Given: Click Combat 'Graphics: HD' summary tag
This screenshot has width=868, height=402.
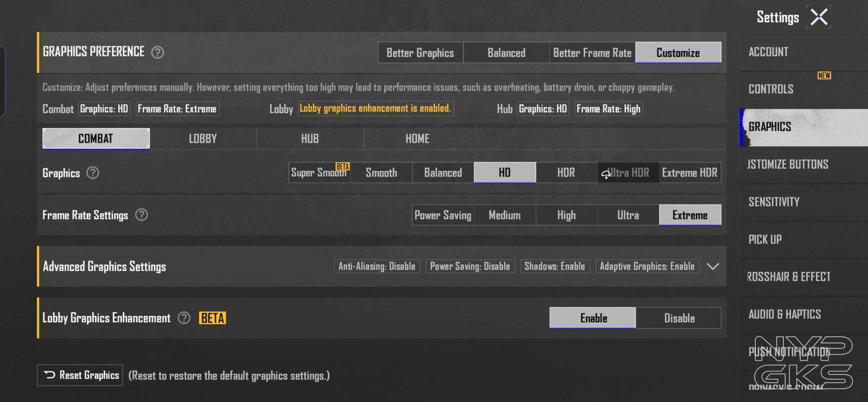Looking at the screenshot, I should click(x=104, y=109).
